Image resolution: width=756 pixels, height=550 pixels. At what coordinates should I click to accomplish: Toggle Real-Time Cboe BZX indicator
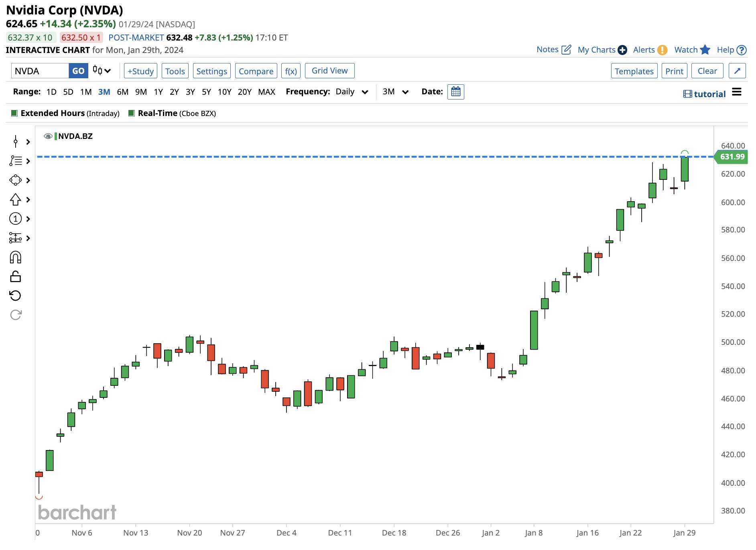(x=131, y=113)
